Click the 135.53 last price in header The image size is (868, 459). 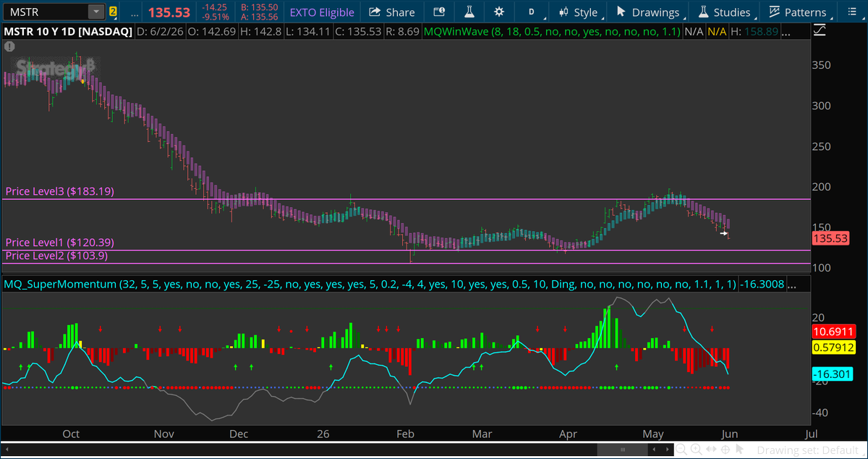pyautogui.click(x=169, y=12)
